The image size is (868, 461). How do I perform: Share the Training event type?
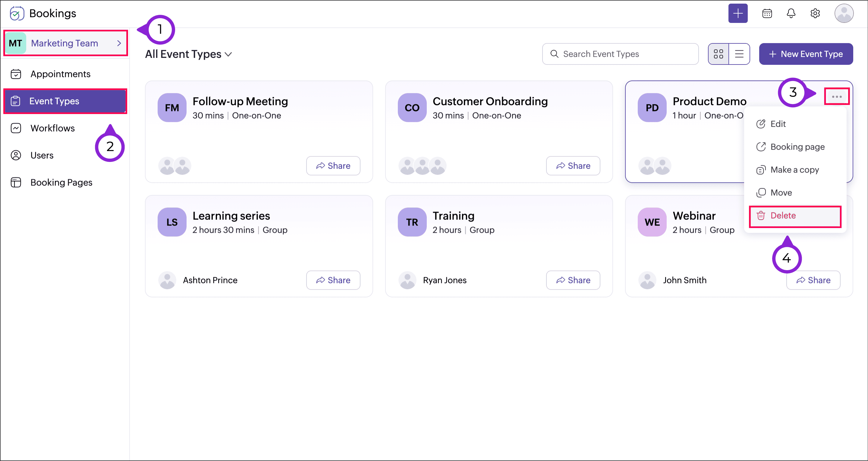click(573, 280)
